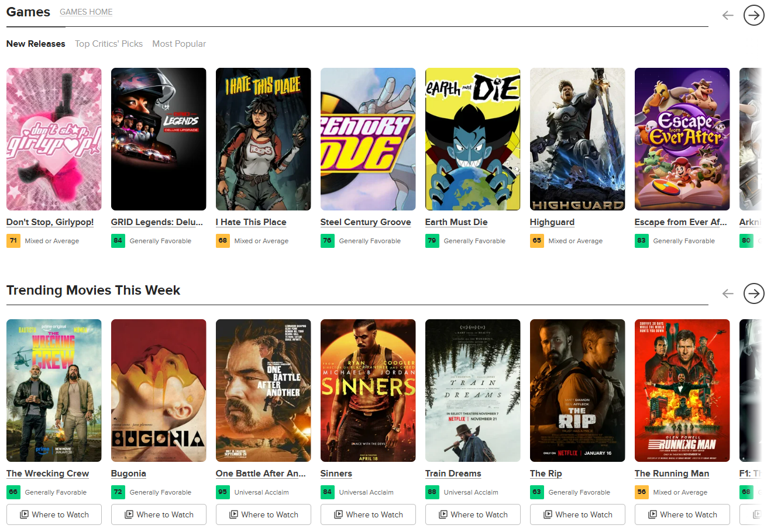Open the Highguard game title link
Image resolution: width=781 pixels, height=532 pixels.
[x=552, y=222]
